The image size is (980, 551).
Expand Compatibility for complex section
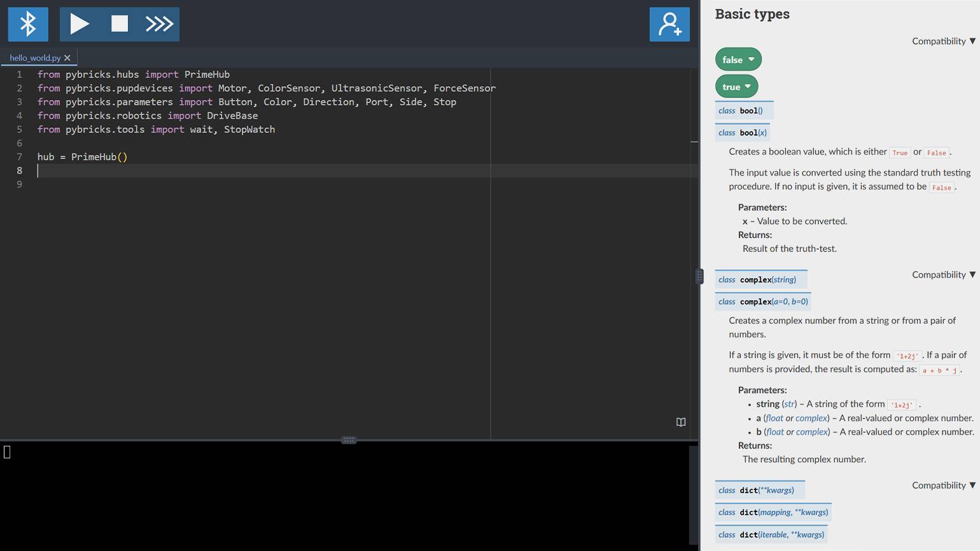pos(943,275)
